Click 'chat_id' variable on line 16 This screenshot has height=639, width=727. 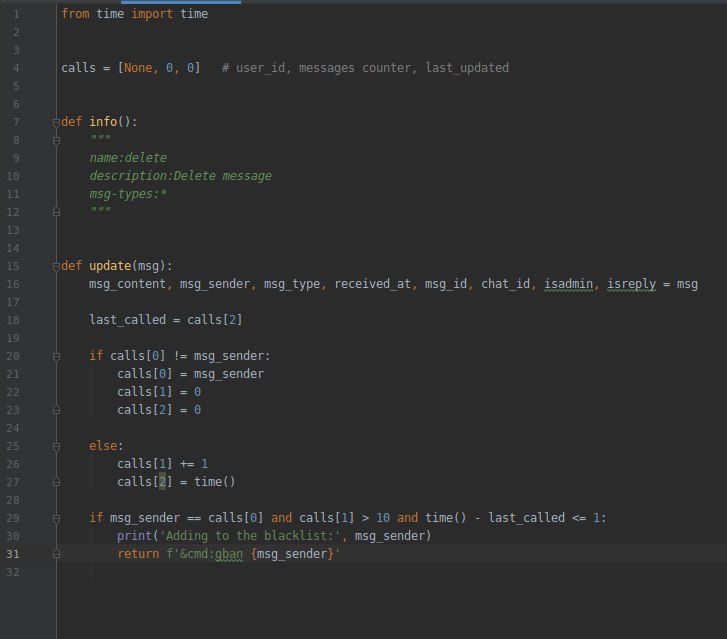pos(505,284)
